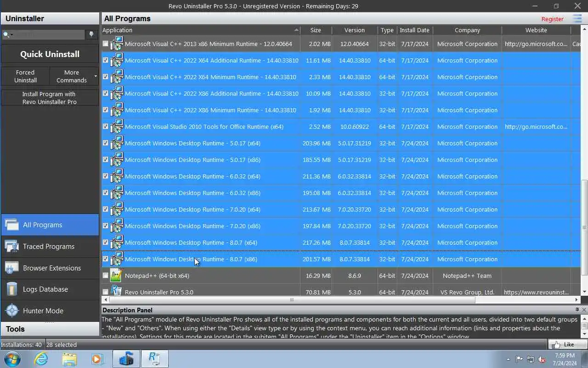Sort by Version column header
588x368 pixels.
pos(355,30)
